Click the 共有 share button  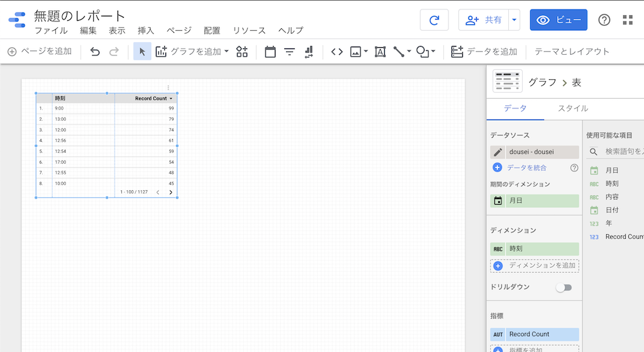484,20
